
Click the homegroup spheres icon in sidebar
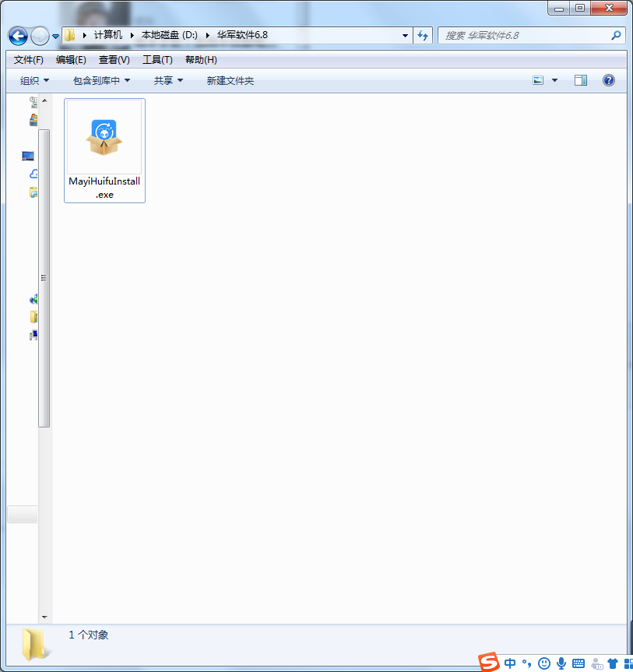pos(33,299)
